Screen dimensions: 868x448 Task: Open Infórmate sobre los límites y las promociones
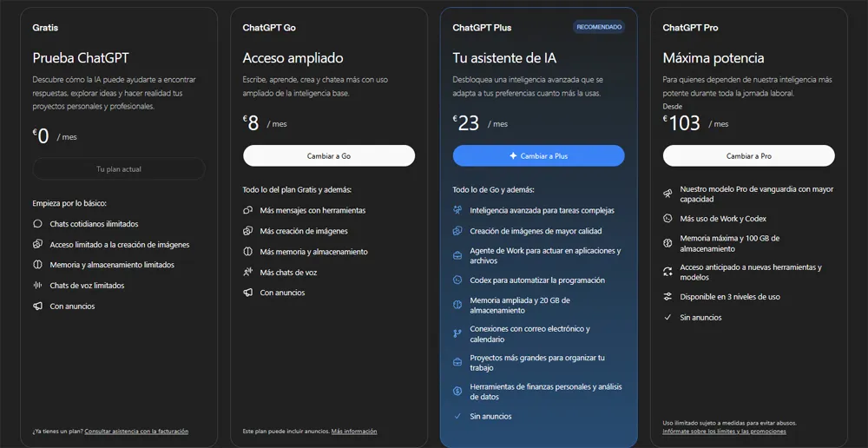coord(724,432)
